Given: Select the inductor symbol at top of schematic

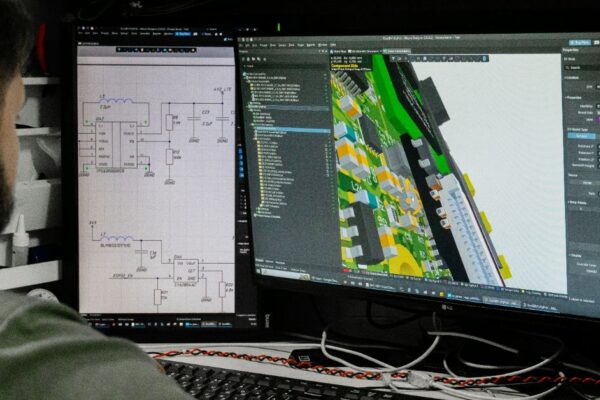Looking at the screenshot, I should point(116,101).
